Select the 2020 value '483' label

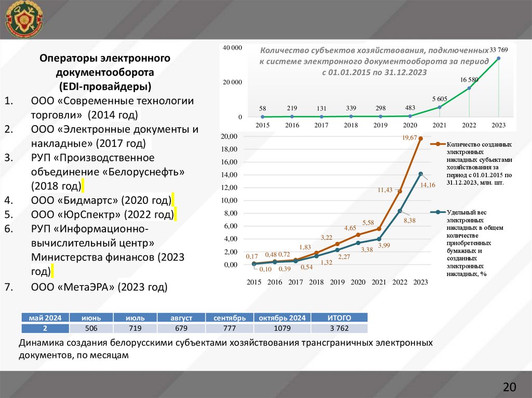coord(410,108)
